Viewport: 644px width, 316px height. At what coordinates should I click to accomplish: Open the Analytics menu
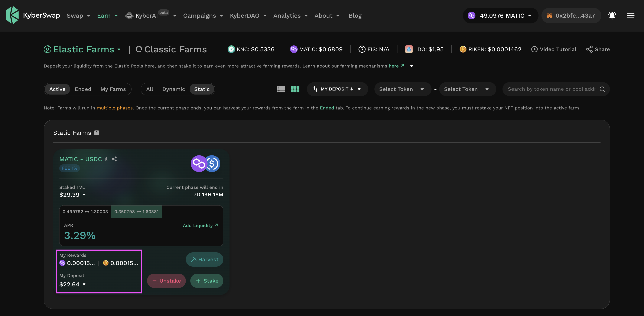click(x=290, y=16)
